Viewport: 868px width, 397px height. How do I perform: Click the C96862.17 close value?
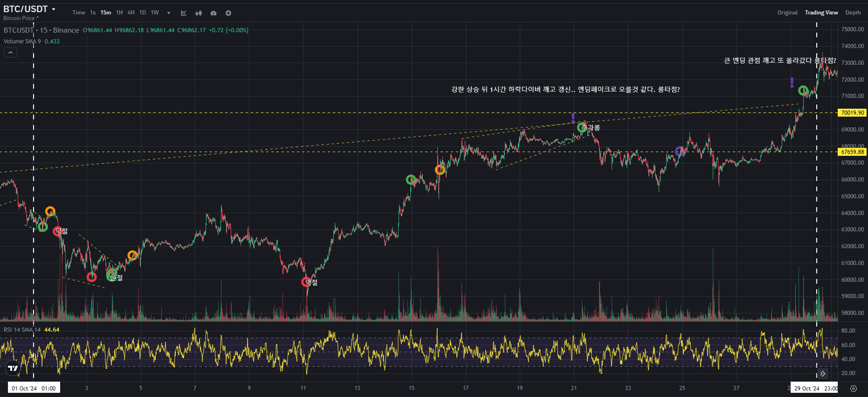tap(192, 30)
